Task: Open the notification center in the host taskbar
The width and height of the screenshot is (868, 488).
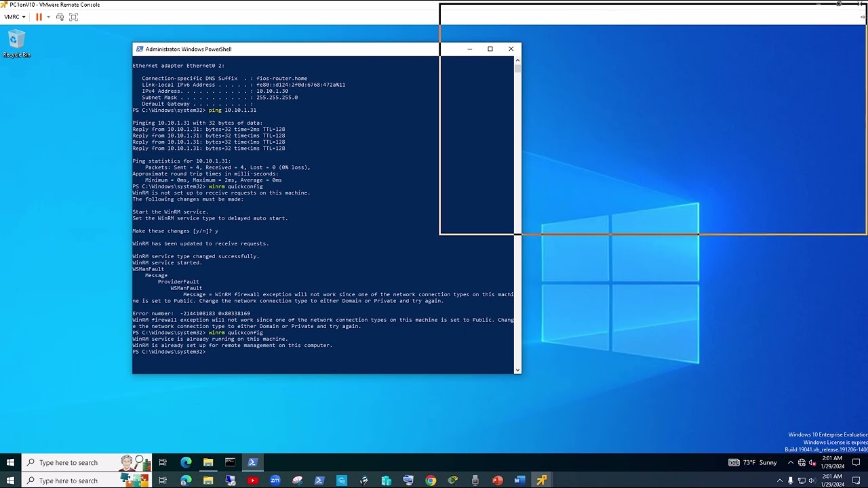Action: pos(856,481)
